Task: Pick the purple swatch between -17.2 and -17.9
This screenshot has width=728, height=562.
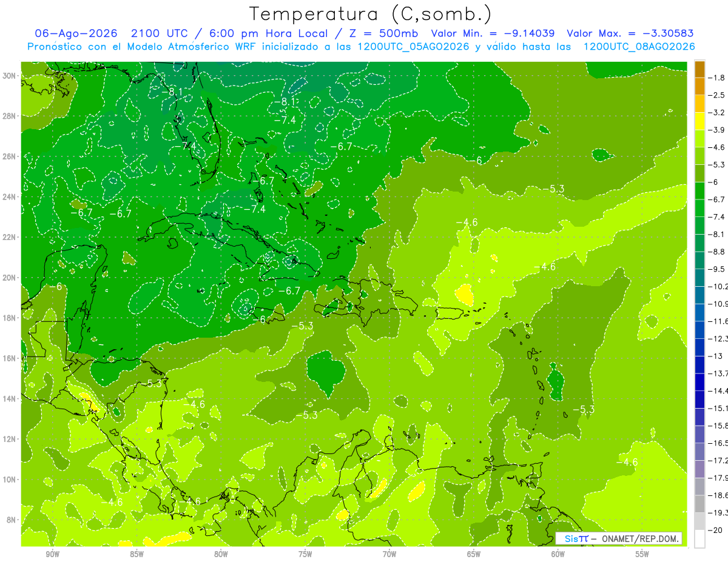Action: click(x=699, y=469)
